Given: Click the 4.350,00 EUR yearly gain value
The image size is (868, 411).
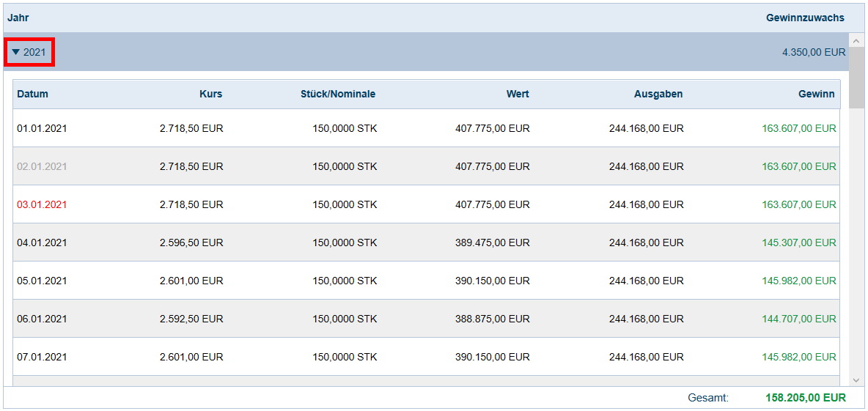Looking at the screenshot, I should [x=814, y=52].
